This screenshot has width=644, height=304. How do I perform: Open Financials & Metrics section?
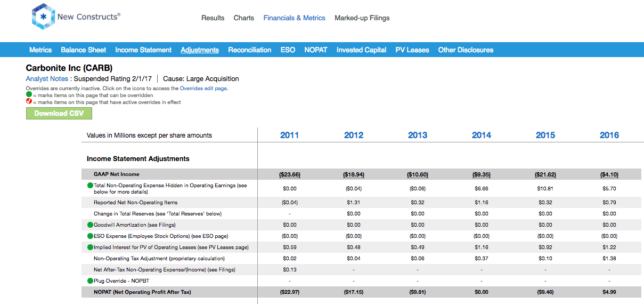[x=294, y=18]
